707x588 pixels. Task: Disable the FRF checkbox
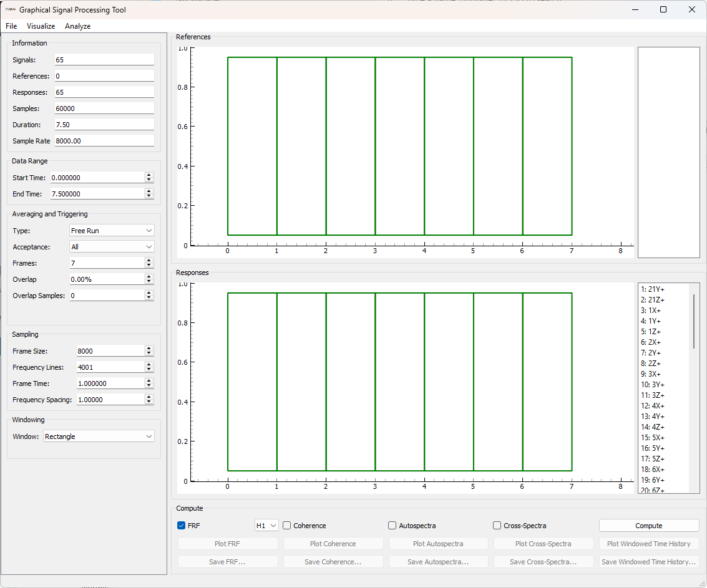click(x=181, y=525)
